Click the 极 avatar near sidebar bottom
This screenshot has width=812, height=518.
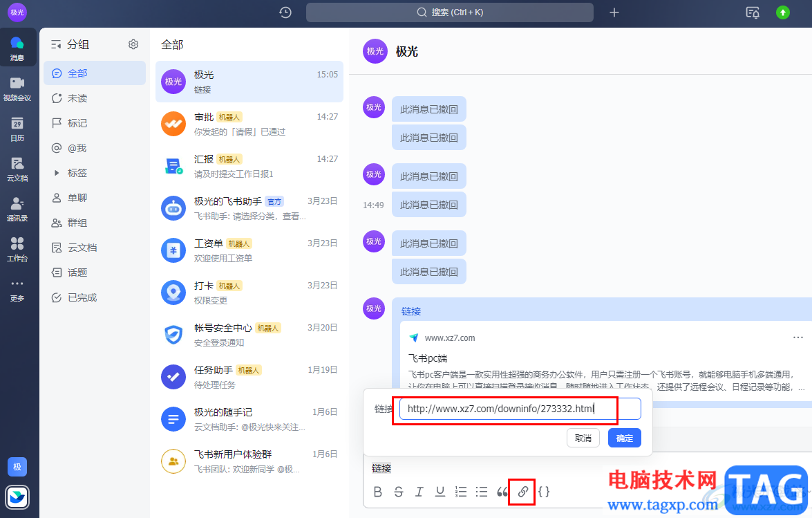pyautogui.click(x=17, y=467)
